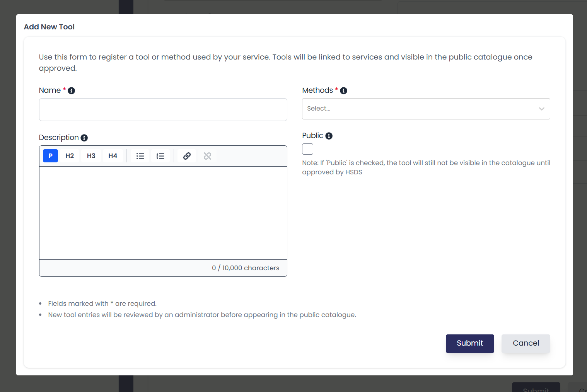Click inside the Description editor area
Viewport: 587px width, 392px height.
(163, 213)
